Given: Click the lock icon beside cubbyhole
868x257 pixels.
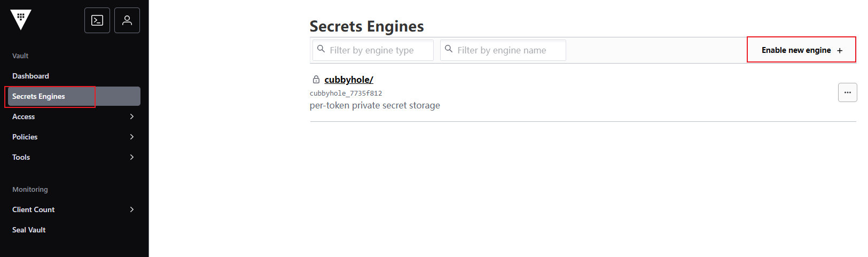Looking at the screenshot, I should [316, 80].
